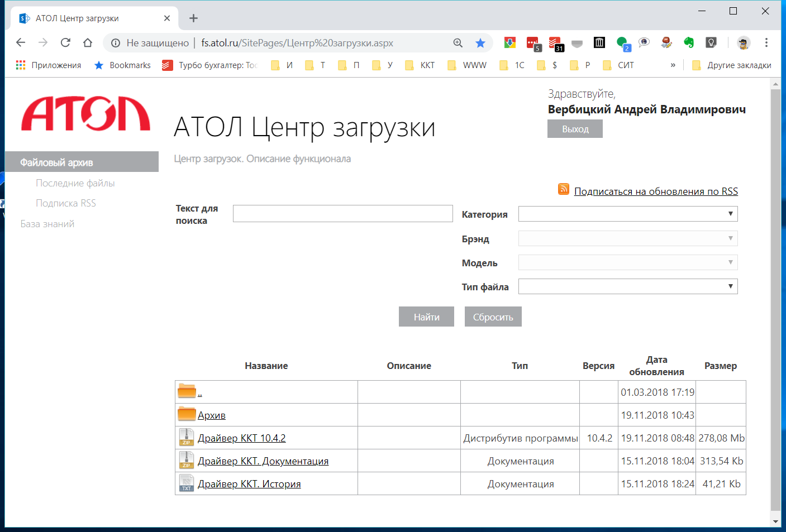Click the grey Pocket-like extension icon
Viewport: 786px width, 532px height.
click(577, 43)
